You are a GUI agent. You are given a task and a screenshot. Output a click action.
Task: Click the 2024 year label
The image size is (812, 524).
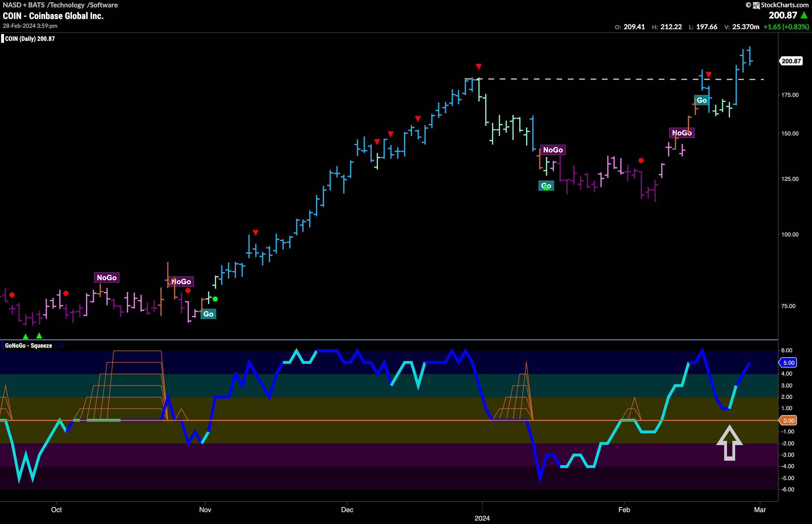click(482, 518)
